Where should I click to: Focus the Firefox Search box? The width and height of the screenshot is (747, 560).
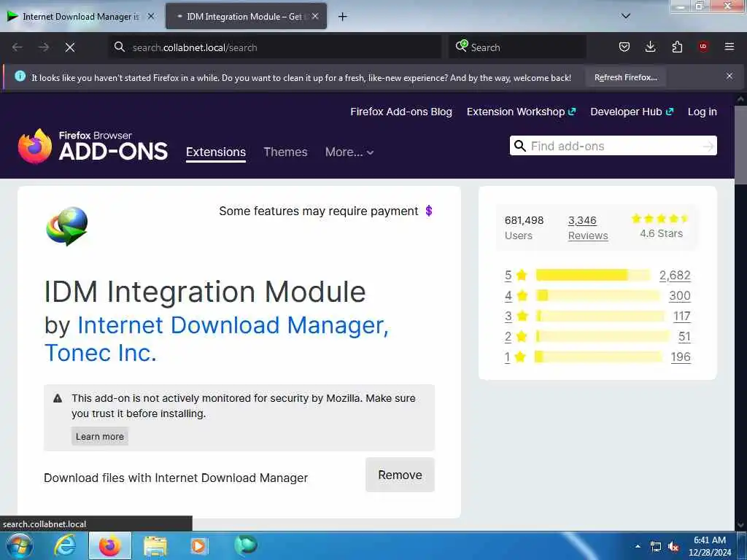[517, 47]
